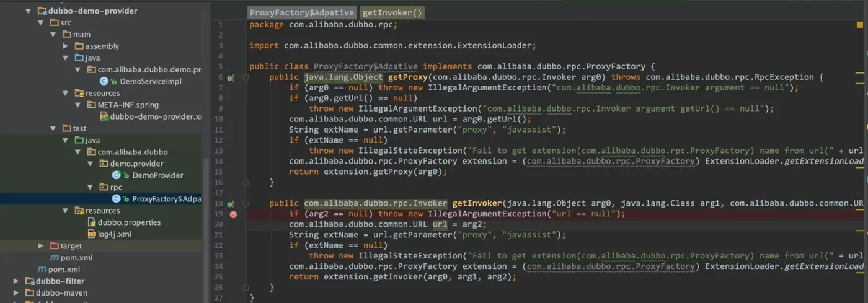Click the getInvoker method name in code

pyautogui.click(x=477, y=203)
